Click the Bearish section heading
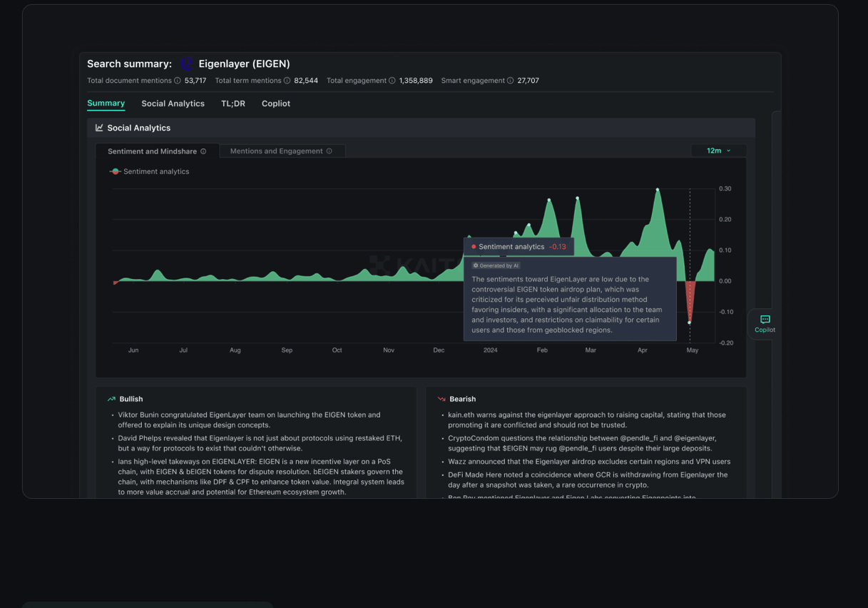 pos(462,399)
